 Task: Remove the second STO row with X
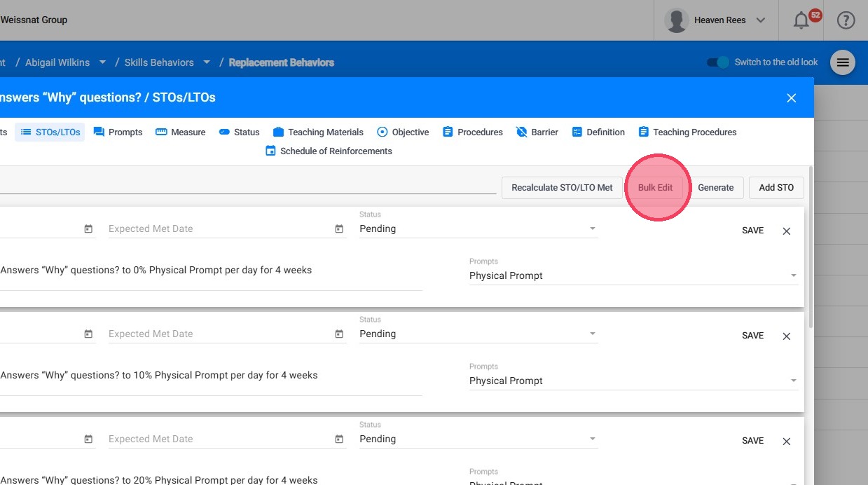click(786, 336)
